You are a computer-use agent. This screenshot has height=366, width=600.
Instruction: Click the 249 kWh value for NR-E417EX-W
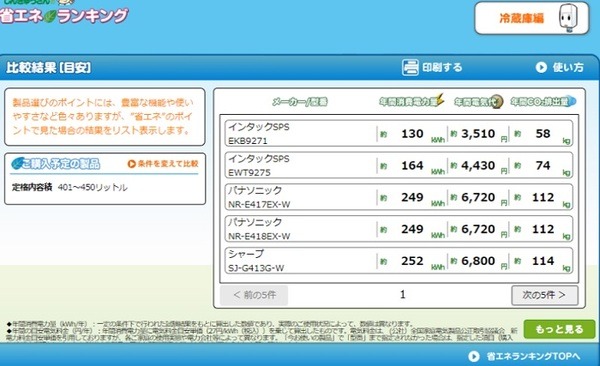[x=412, y=197]
